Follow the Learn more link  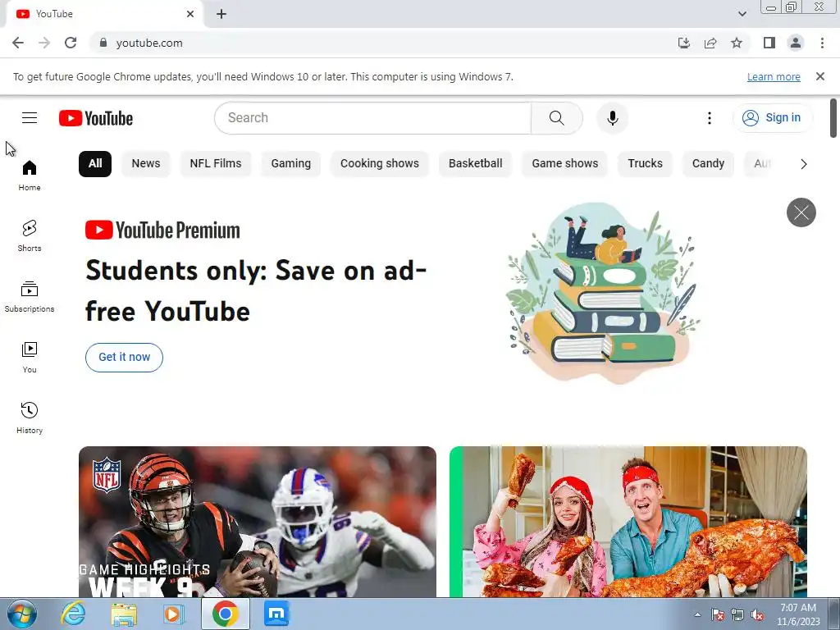(x=774, y=77)
